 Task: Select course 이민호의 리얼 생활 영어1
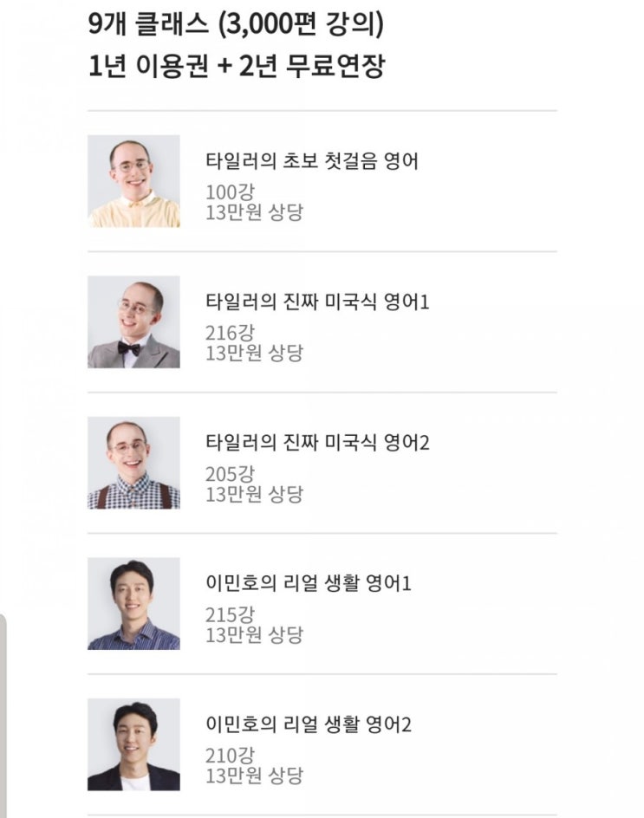coord(309,583)
